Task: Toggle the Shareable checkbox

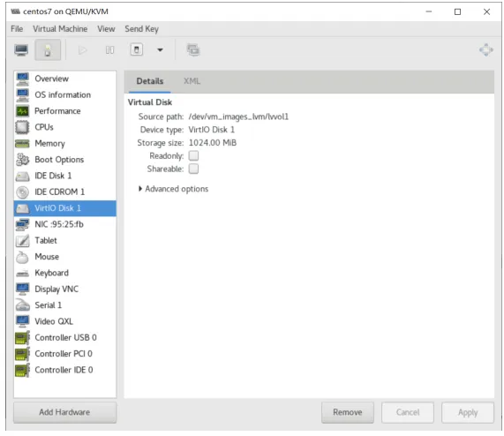Action: pos(193,169)
